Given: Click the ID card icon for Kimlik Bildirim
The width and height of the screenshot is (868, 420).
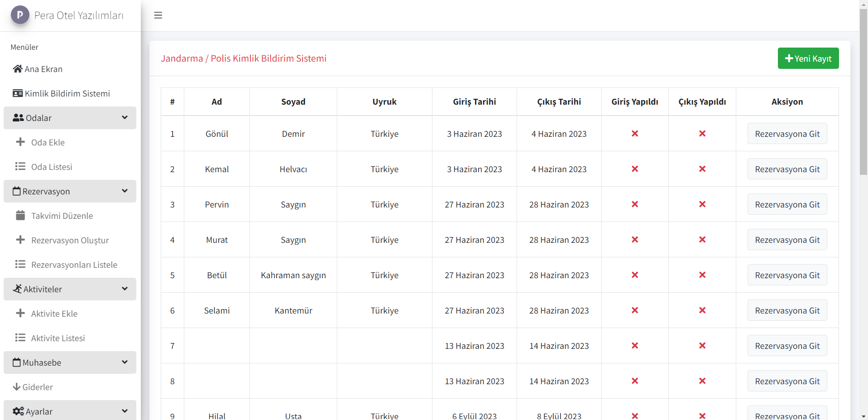Looking at the screenshot, I should (x=18, y=93).
